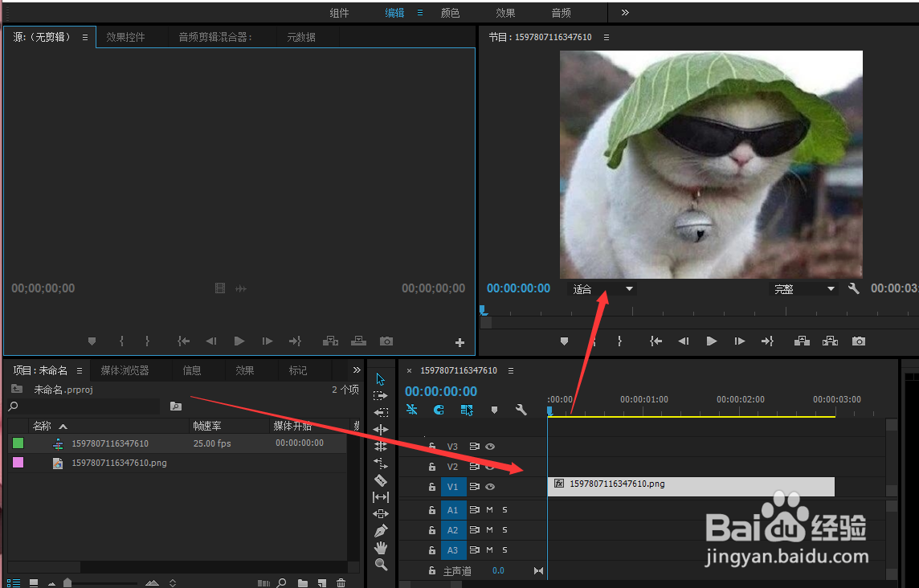
Task: Open program monitor settings wrench
Action: coord(853,288)
